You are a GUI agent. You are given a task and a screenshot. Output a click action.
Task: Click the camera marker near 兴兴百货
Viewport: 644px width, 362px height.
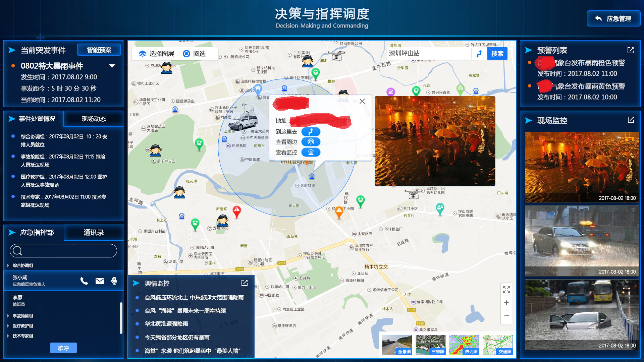476,91
